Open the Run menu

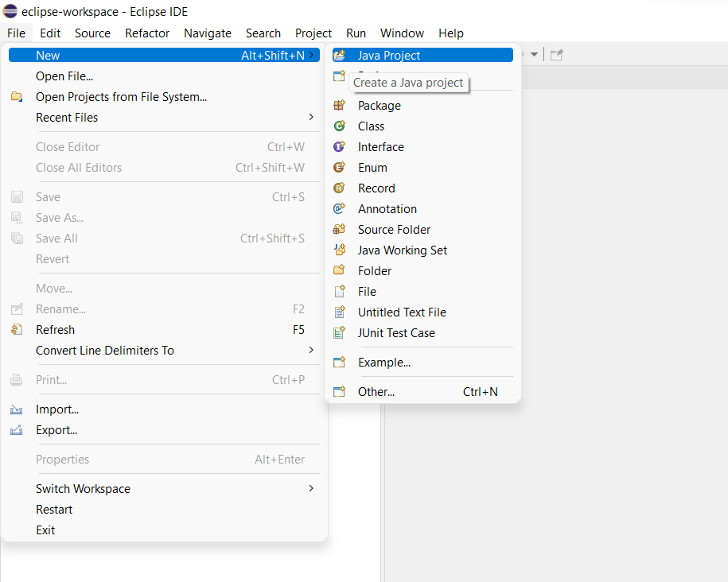356,33
